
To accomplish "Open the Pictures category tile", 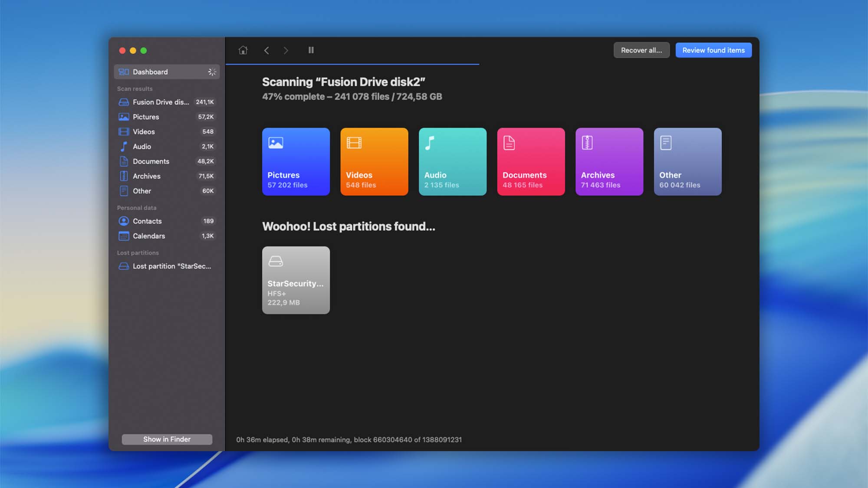I will (296, 161).
